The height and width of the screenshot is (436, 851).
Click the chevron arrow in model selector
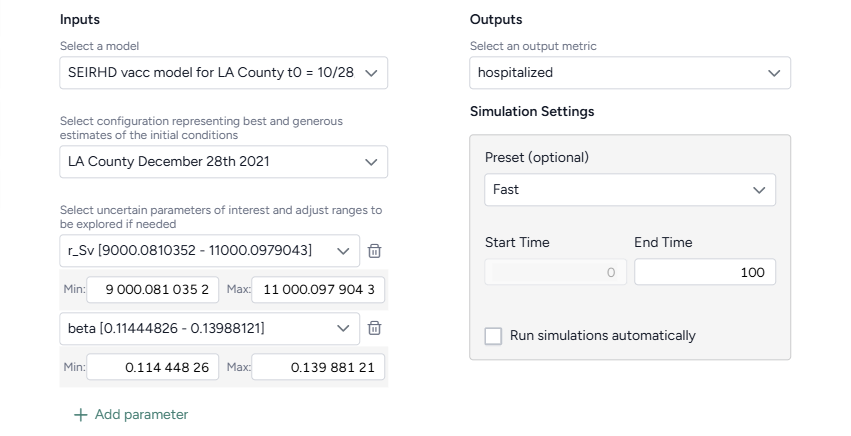click(371, 73)
